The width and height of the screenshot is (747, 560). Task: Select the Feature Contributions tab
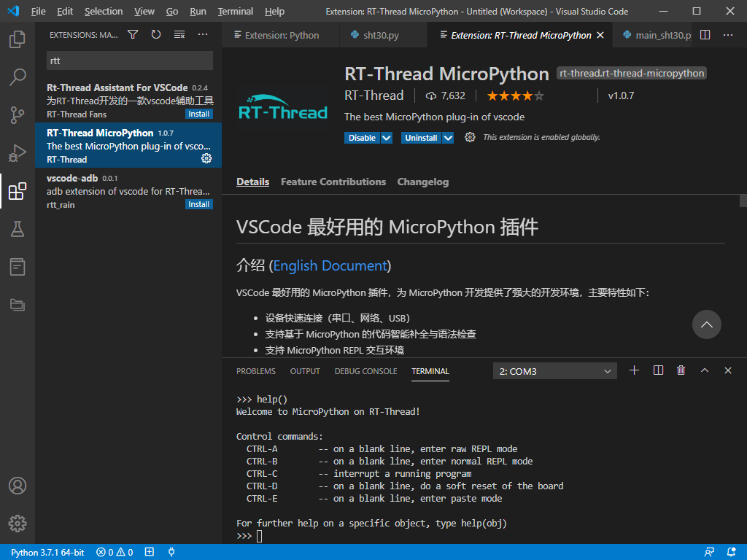[333, 182]
